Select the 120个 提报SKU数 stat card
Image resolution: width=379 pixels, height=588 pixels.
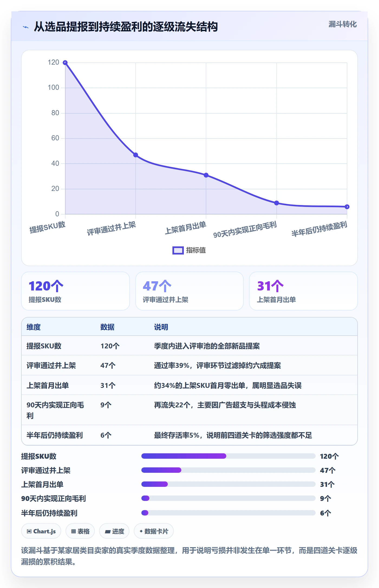click(76, 291)
